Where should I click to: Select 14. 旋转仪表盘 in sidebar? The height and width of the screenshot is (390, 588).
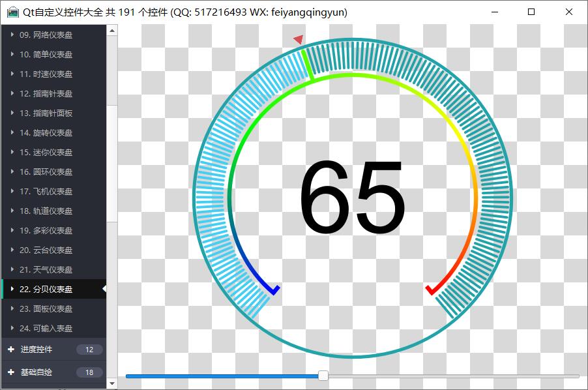click(x=46, y=132)
